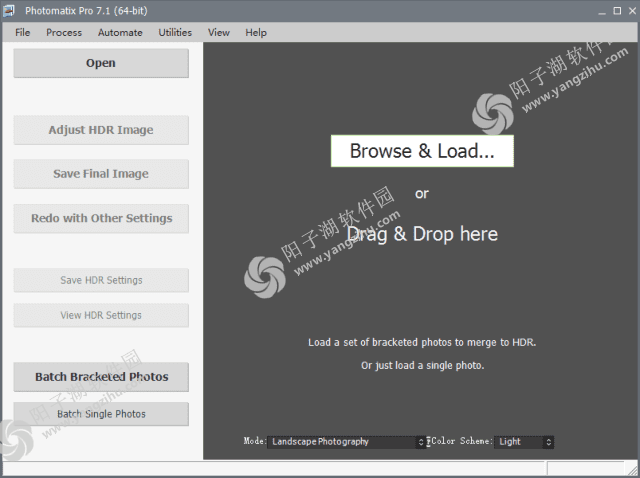
Task: Click the Photomatix Pro title bar icon
Action: pyautogui.click(x=9, y=11)
